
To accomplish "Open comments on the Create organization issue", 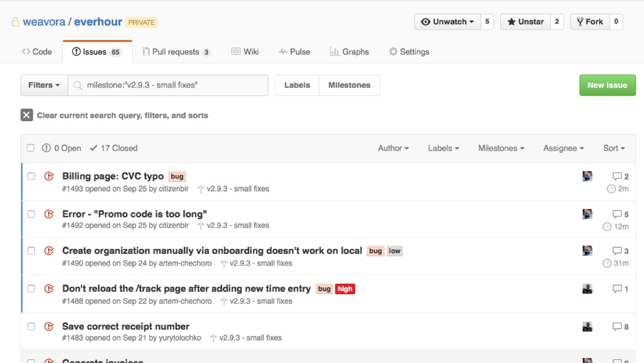I will 621,251.
